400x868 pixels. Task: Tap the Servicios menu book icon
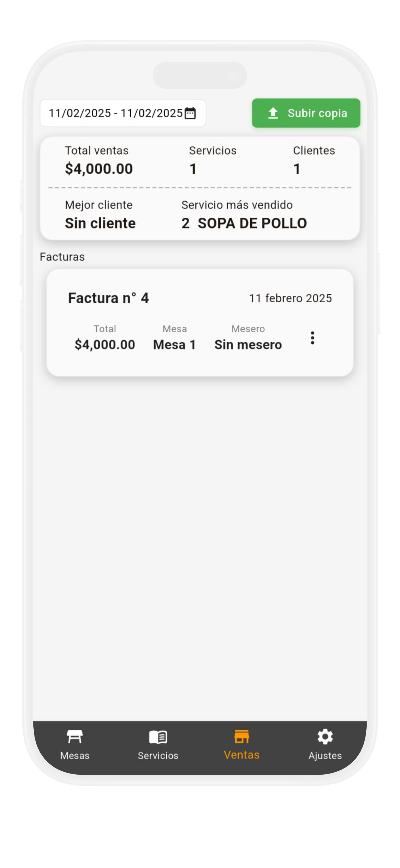pos(158,737)
